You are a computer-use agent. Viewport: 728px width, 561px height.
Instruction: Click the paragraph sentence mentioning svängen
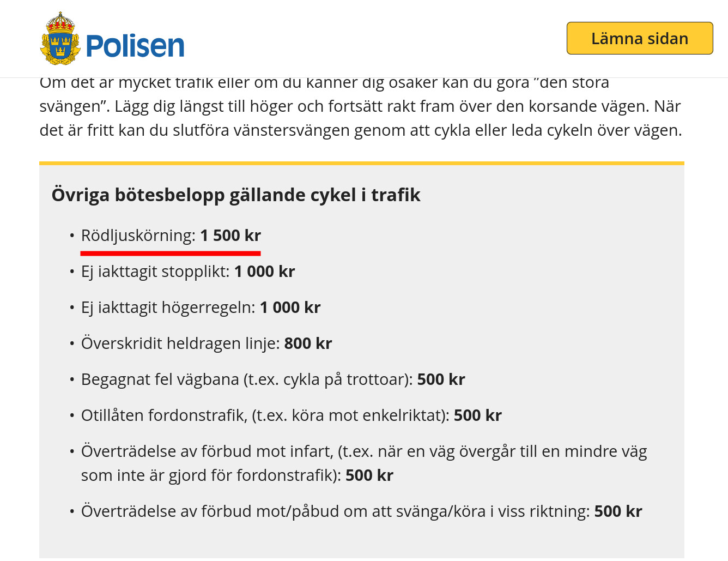click(x=360, y=106)
